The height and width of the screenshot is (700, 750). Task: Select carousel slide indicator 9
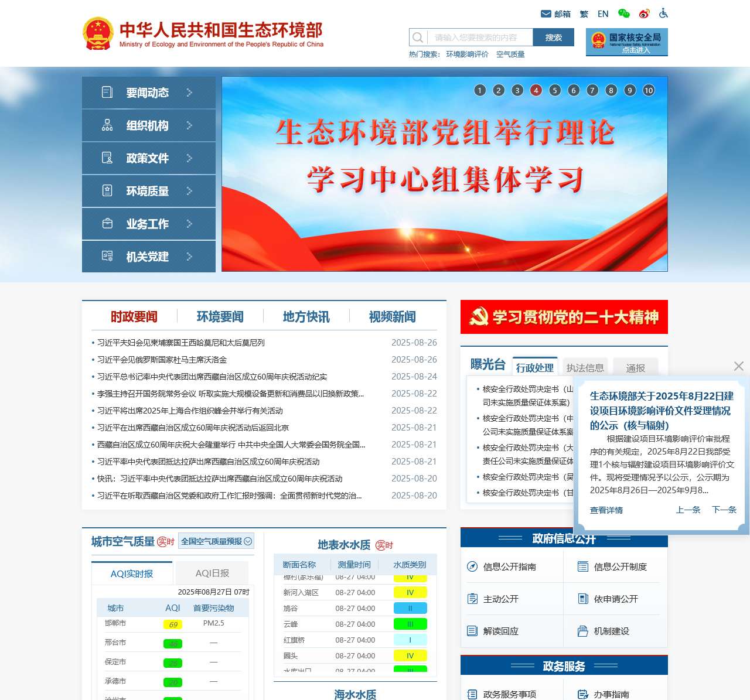tap(630, 90)
